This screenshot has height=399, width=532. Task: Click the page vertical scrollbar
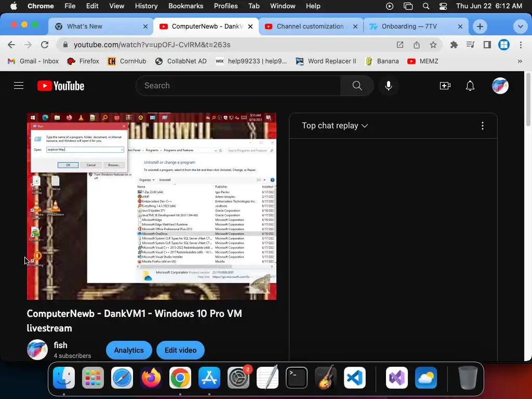528,98
